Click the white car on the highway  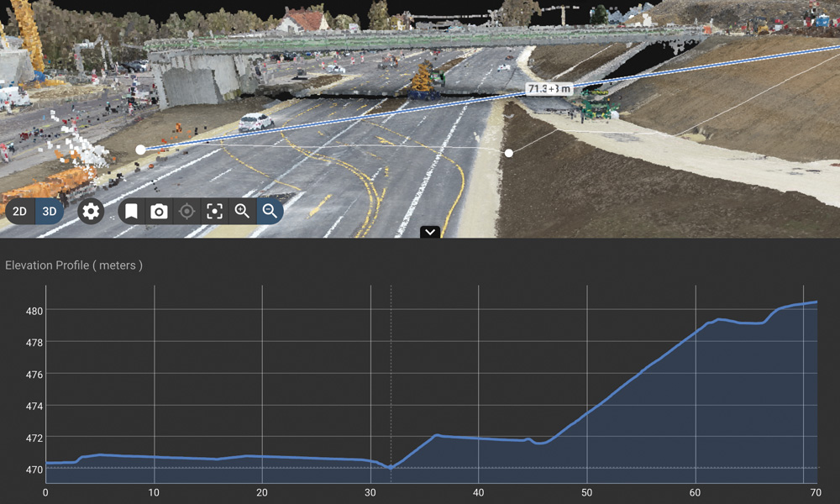click(x=255, y=123)
